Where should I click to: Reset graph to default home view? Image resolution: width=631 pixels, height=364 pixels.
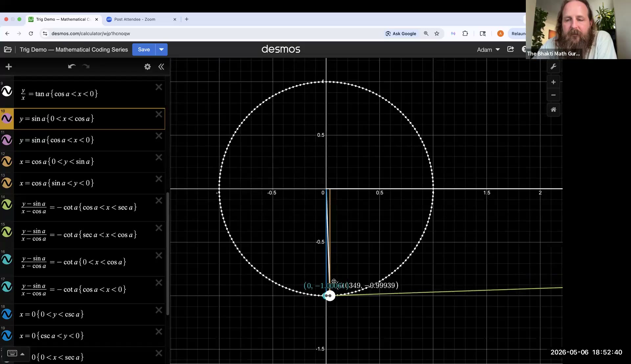[553, 109]
